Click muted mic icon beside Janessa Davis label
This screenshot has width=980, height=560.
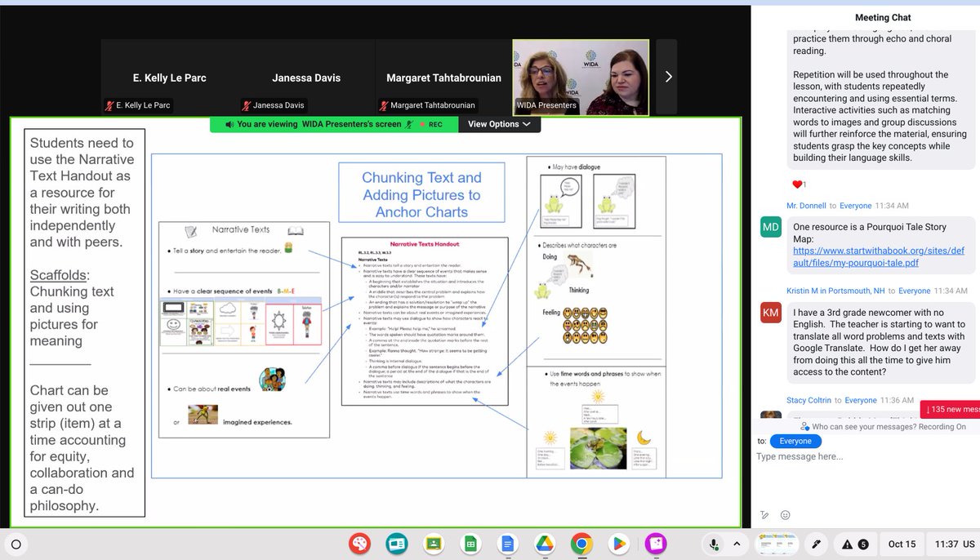click(246, 105)
